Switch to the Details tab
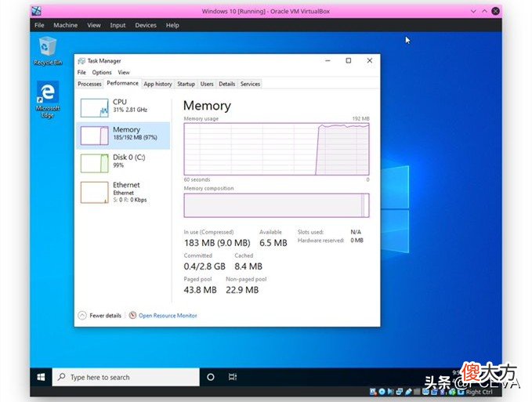The height and width of the screenshot is (402, 532). 227,84
